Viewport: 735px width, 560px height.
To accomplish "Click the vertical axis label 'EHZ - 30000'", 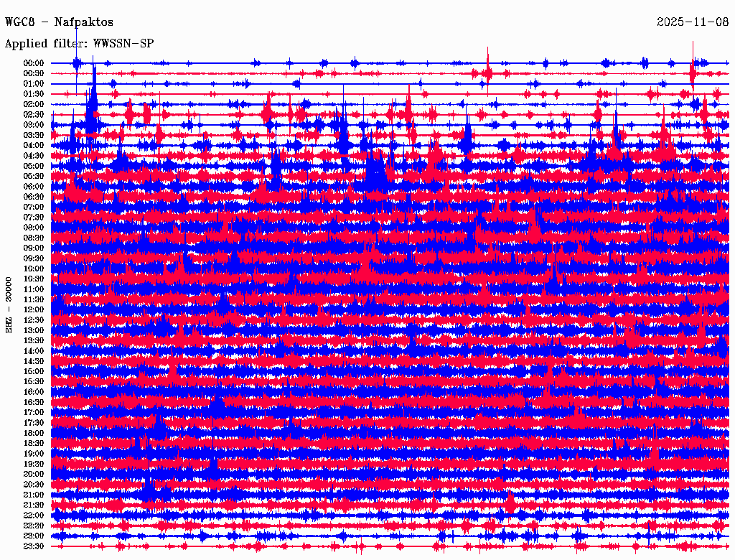I will pos(9,305).
